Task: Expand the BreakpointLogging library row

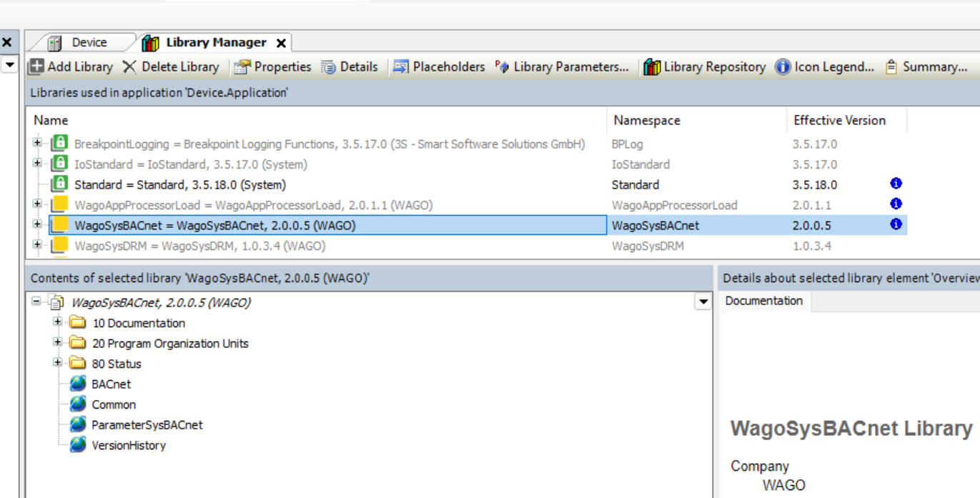Action: pyautogui.click(x=37, y=143)
